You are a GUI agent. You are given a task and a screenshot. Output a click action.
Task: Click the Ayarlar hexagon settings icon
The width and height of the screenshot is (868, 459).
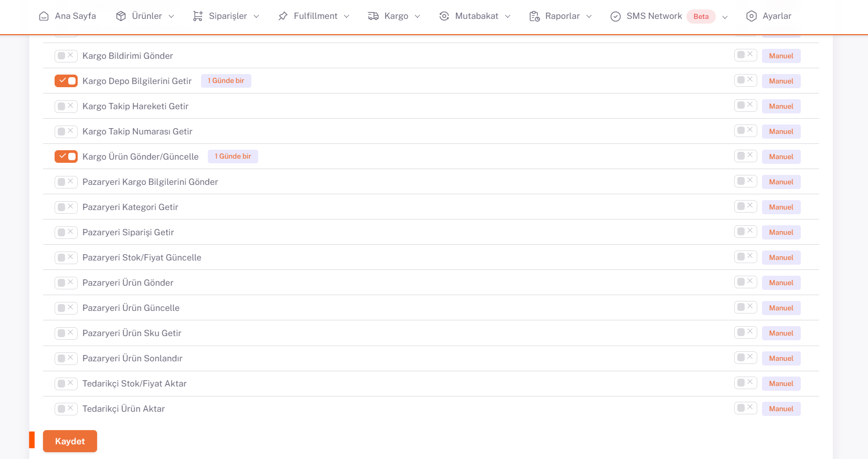coord(751,16)
